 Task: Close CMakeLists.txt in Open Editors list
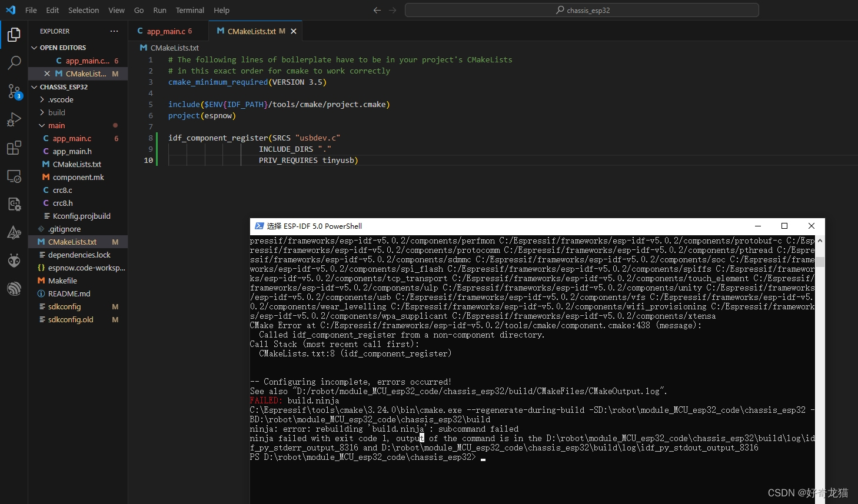pyautogui.click(x=47, y=74)
